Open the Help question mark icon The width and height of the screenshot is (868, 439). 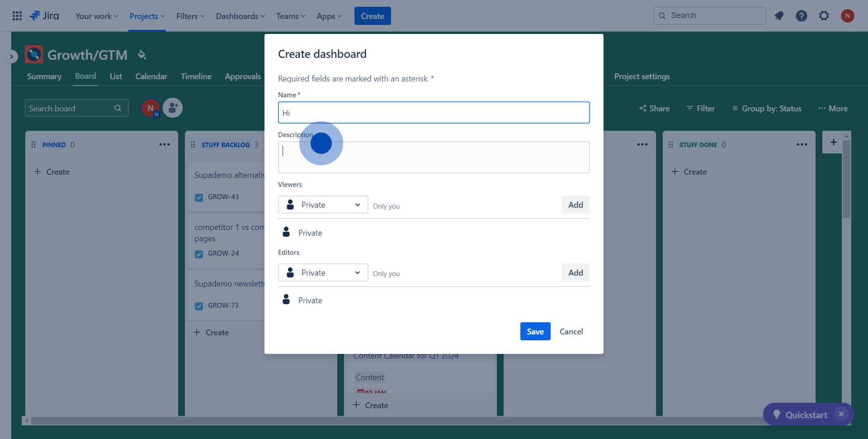click(x=801, y=16)
